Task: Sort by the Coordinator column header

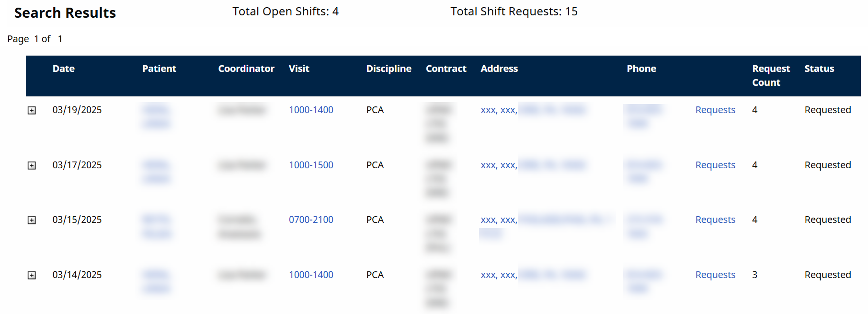Action: click(246, 69)
